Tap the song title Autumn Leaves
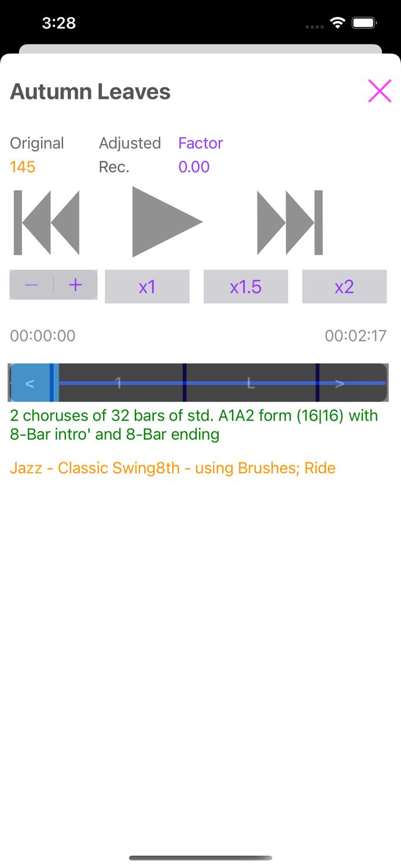Screen dimensions: 401x868 pos(90,91)
